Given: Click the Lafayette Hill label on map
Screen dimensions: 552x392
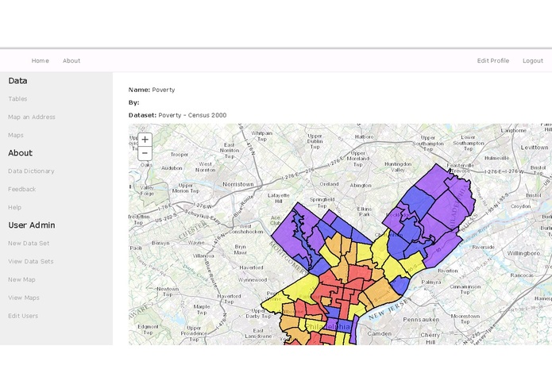Looking at the screenshot, I should [x=279, y=198].
